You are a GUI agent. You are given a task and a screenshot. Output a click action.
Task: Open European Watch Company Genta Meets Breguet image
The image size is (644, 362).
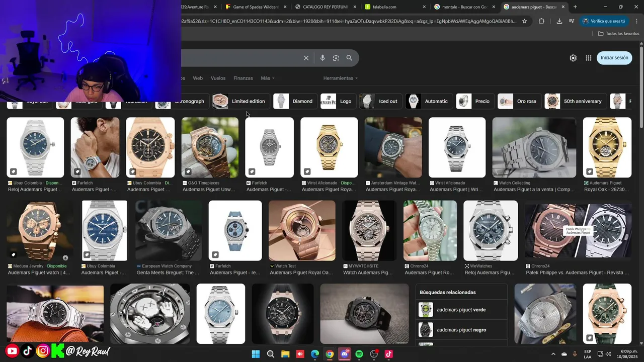coord(169,231)
